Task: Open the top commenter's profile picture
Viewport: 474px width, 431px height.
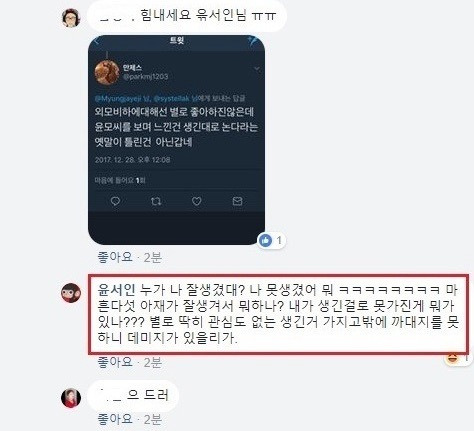Action: point(71,18)
